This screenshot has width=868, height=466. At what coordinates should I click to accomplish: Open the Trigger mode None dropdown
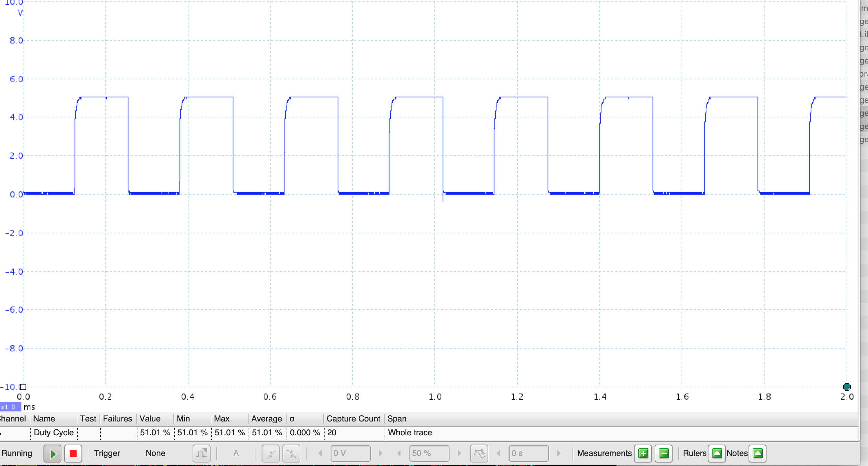pos(155,453)
